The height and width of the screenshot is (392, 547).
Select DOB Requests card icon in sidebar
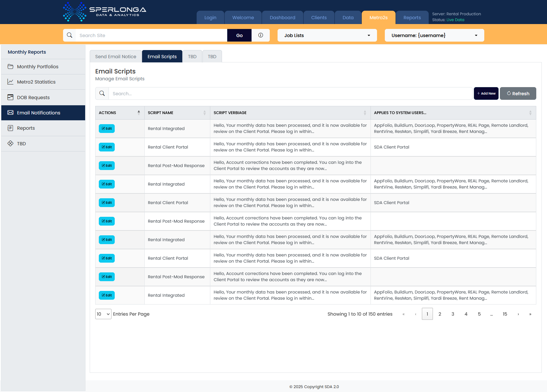click(x=10, y=98)
